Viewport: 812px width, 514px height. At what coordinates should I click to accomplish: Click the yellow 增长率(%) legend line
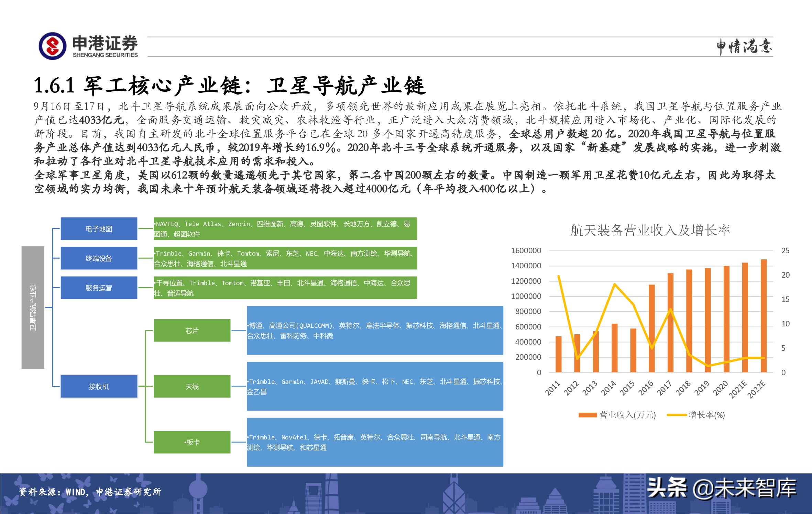[x=677, y=415]
